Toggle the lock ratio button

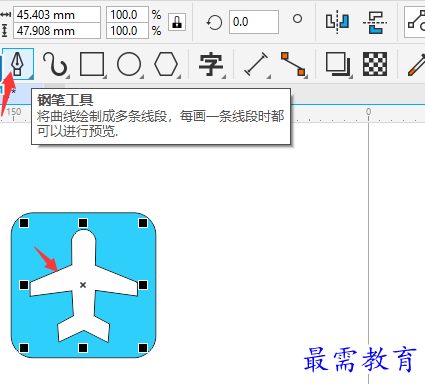pos(177,22)
